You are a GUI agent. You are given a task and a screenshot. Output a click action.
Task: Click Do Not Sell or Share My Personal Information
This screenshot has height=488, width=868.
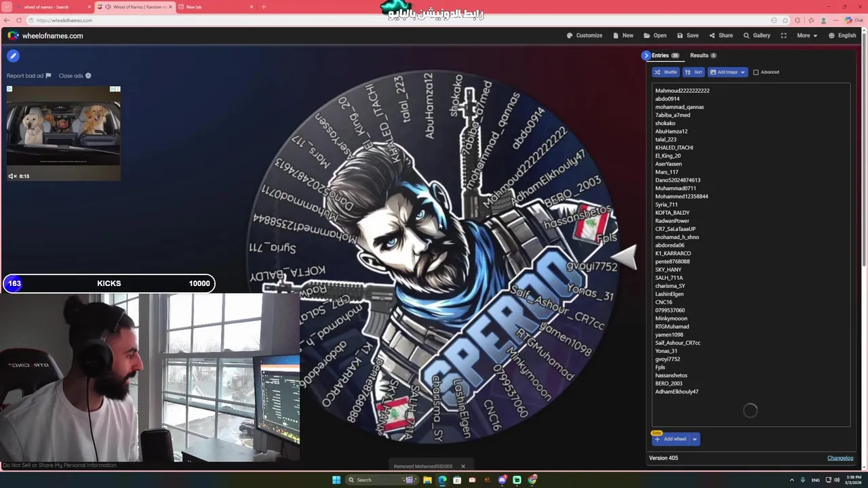pos(60,465)
